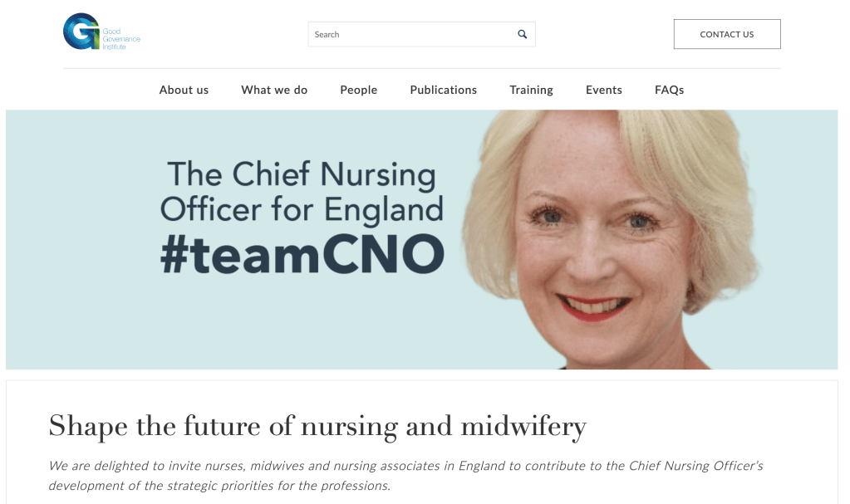The height and width of the screenshot is (504, 850).
Task: Click the GGI circular logo icon
Action: click(x=81, y=32)
